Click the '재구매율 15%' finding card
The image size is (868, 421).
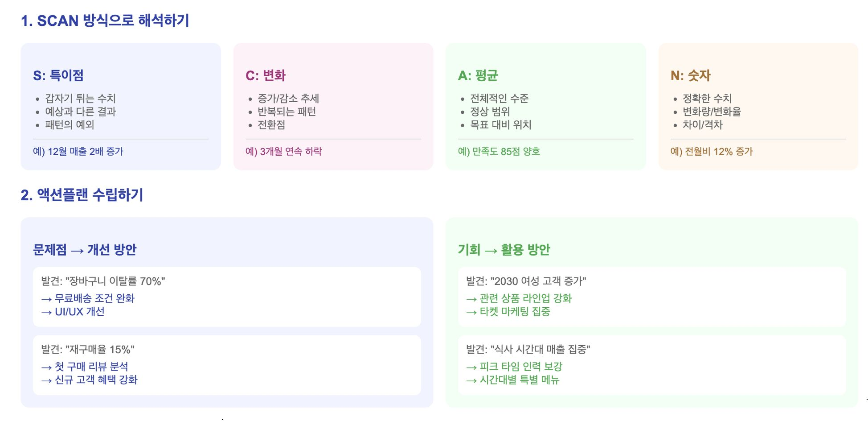227,365
